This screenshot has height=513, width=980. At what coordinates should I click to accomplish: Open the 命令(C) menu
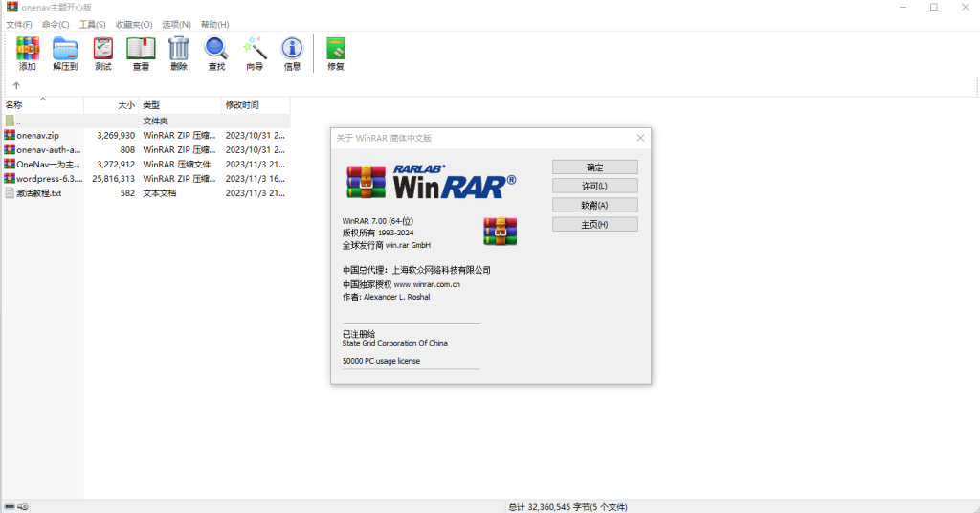[x=56, y=24]
